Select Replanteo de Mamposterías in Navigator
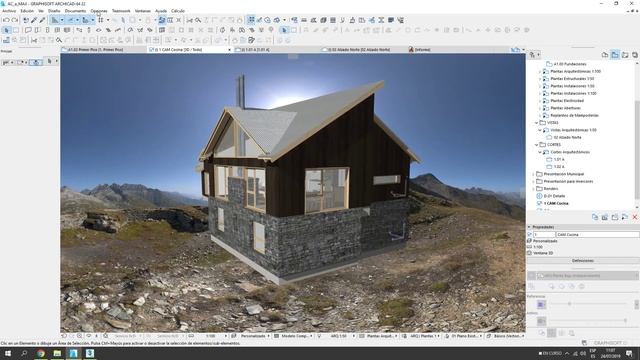This screenshot has width=640, height=360. [574, 116]
